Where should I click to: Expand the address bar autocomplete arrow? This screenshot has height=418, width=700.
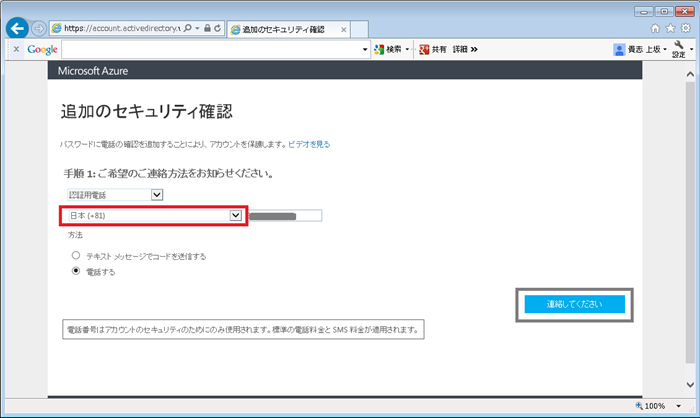[197, 28]
